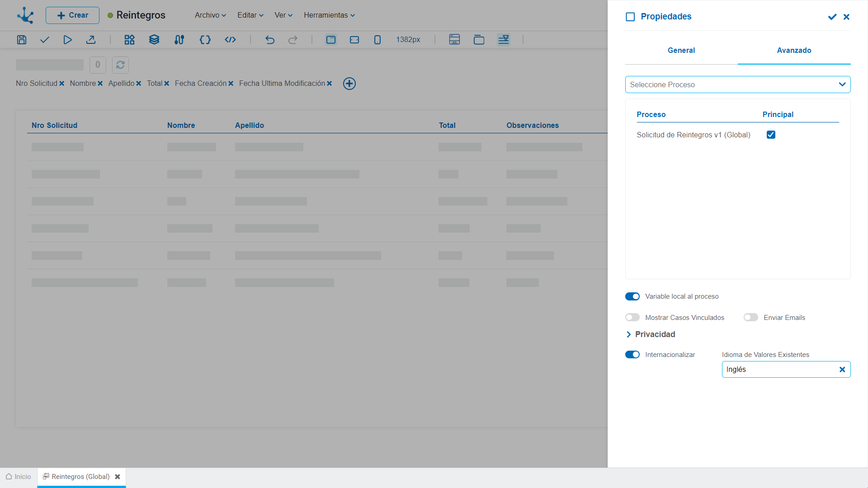Enable Mostrar Casos Vinculados switch
The width and height of the screenshot is (868, 488).
click(632, 318)
